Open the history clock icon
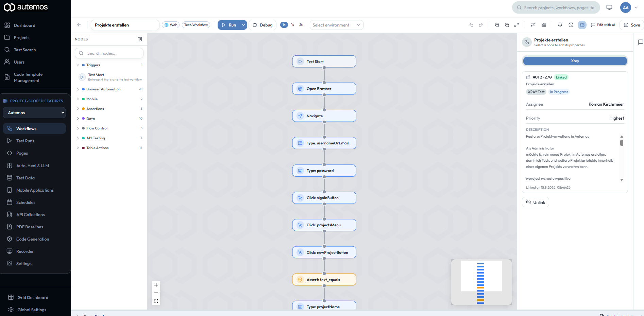Viewport: 644px width, 316px height. coord(571,25)
